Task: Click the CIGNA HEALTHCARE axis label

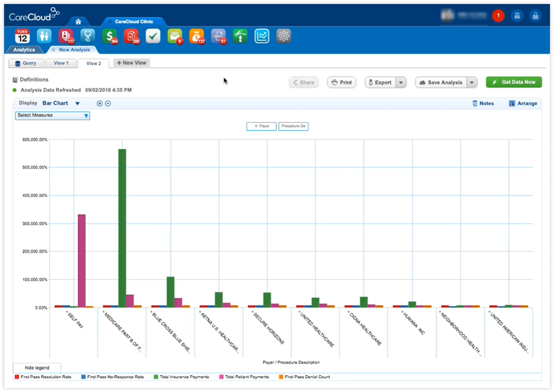Action: [x=364, y=329]
